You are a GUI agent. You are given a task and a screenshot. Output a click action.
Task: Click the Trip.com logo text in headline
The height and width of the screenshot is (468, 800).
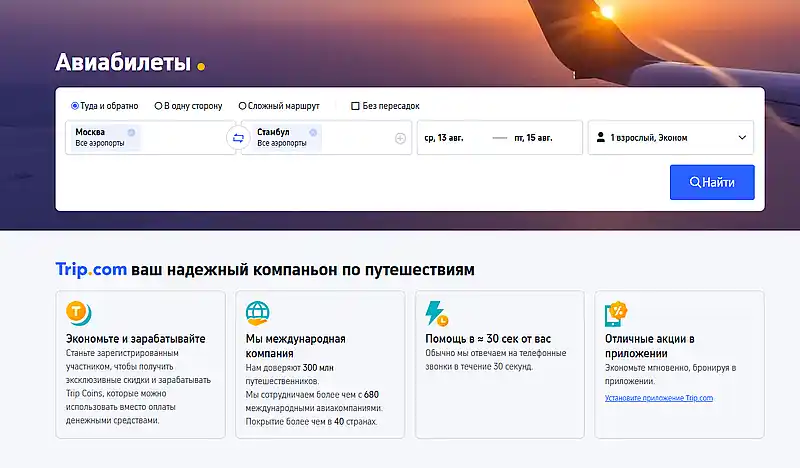click(91, 269)
